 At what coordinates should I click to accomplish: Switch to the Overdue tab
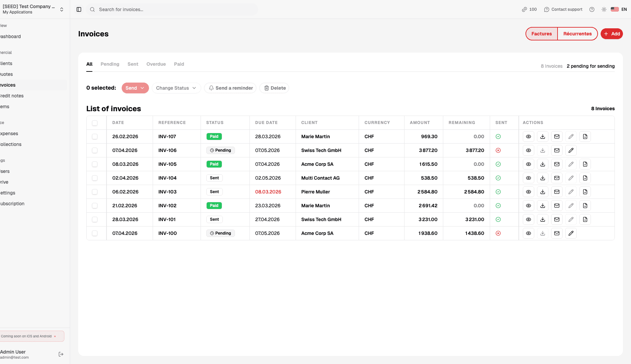156,64
